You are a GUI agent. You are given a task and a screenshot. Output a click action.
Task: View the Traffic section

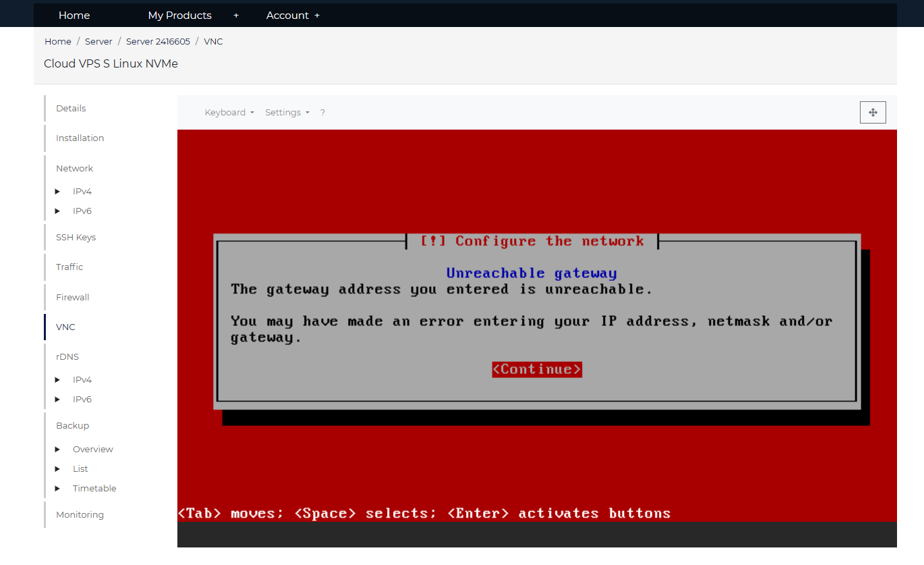(69, 267)
